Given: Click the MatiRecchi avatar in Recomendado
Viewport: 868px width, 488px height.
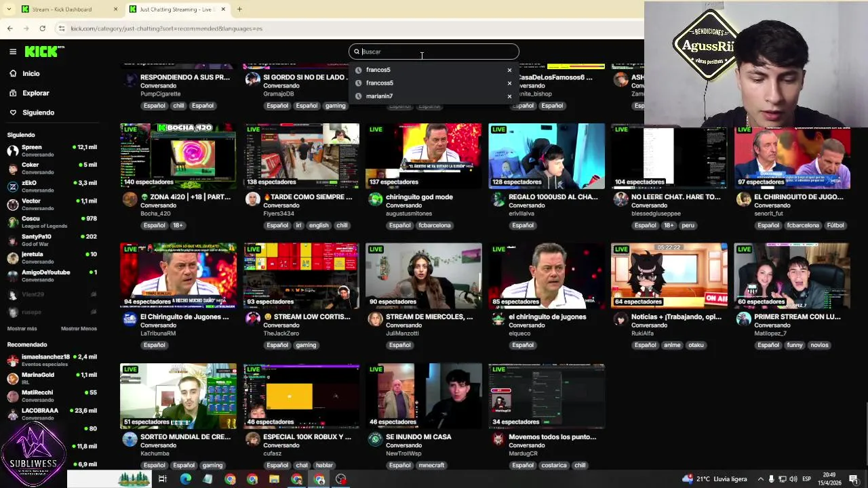Looking at the screenshot, I should click(13, 396).
